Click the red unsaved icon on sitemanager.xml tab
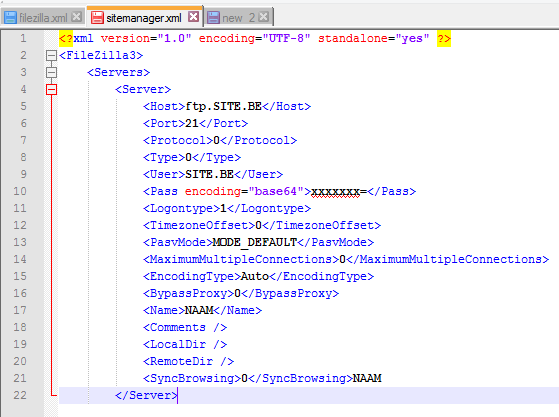The image size is (559, 417). coord(97,17)
